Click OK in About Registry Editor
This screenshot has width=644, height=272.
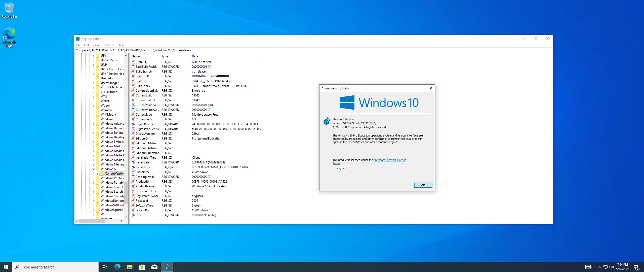click(x=423, y=185)
